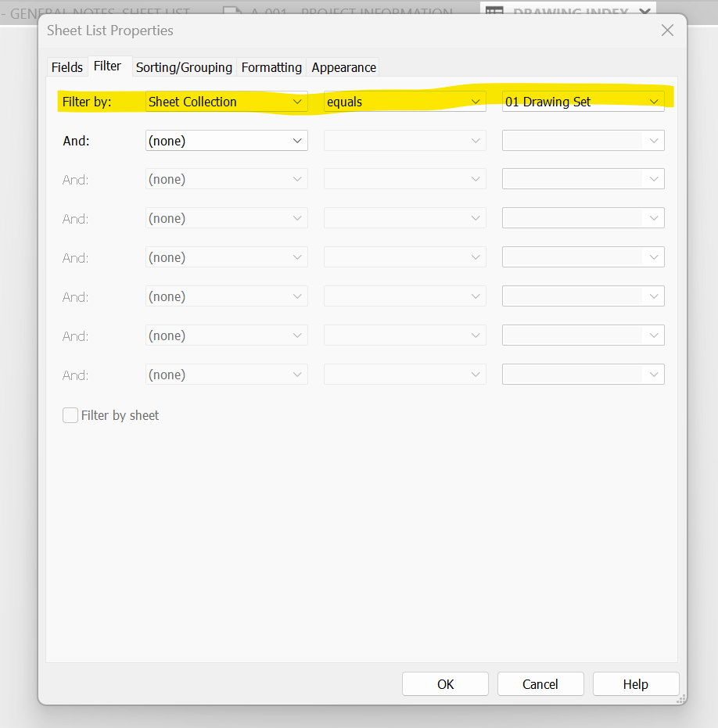
Task: Click the Cancel button
Action: pyautogui.click(x=540, y=683)
